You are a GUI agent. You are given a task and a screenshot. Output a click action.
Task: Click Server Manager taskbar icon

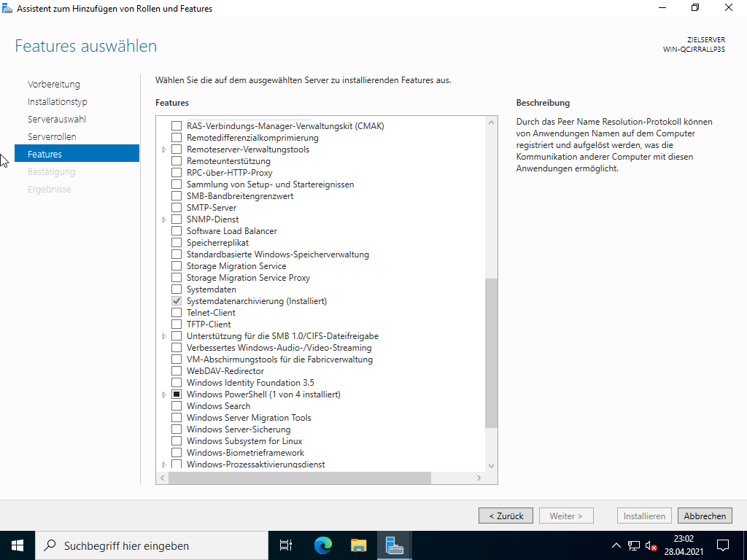[394, 545]
